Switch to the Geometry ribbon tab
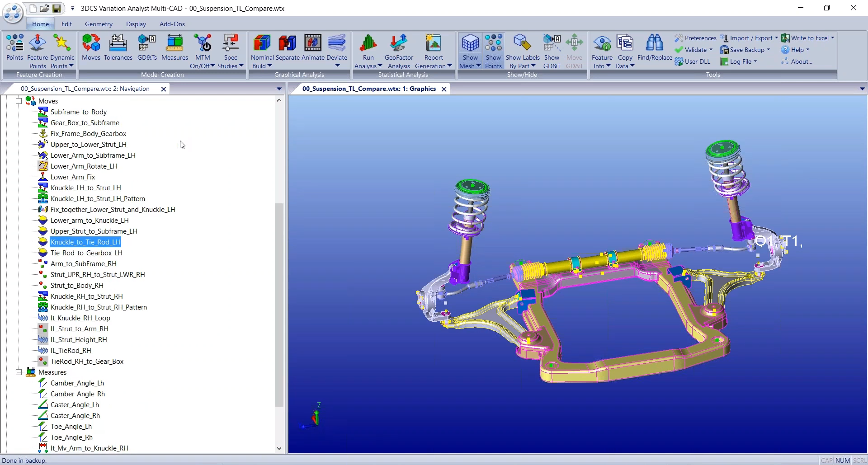Image resolution: width=868 pixels, height=465 pixels. [98, 24]
